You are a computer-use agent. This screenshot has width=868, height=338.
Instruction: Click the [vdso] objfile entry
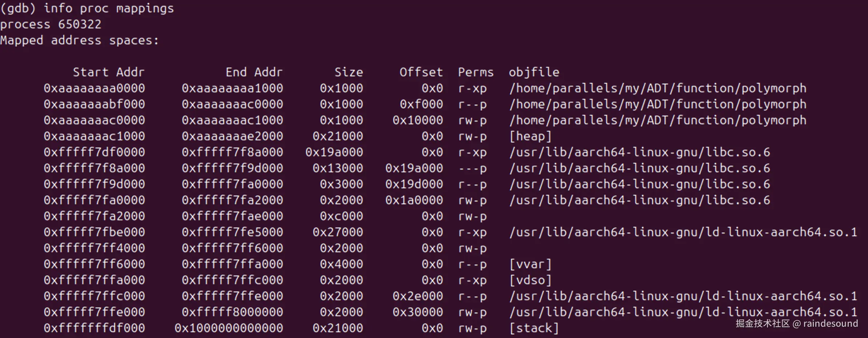coord(530,280)
